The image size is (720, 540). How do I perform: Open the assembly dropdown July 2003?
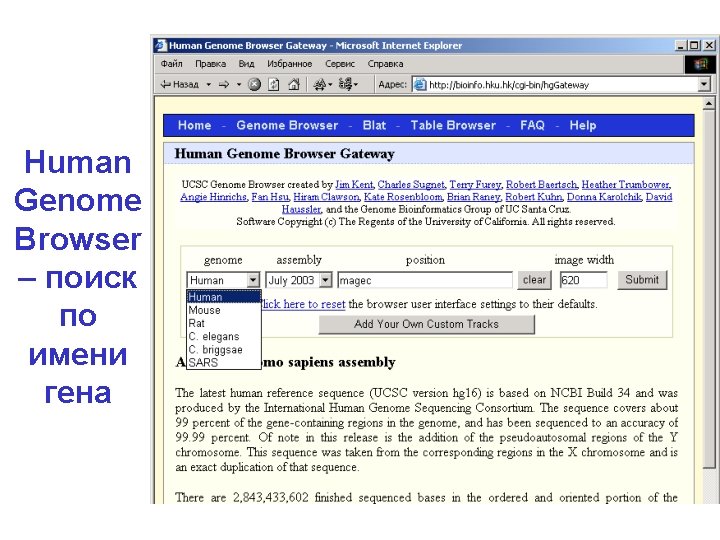298,280
